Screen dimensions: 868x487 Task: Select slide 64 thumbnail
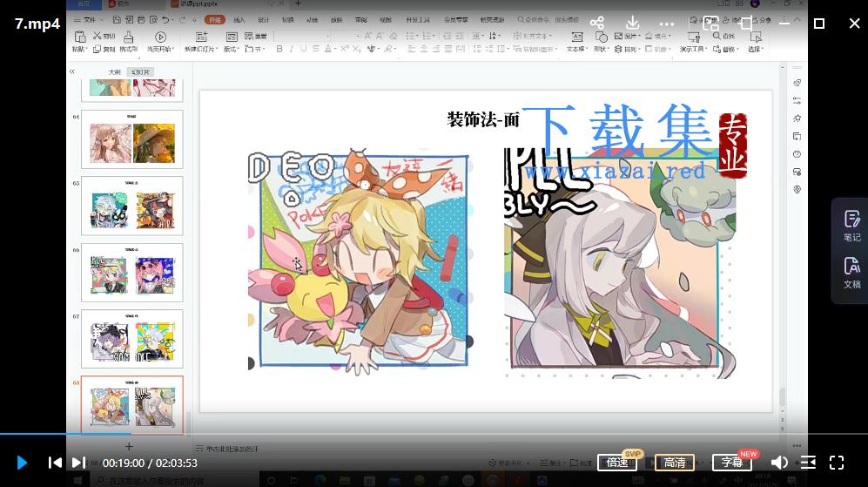click(x=131, y=139)
